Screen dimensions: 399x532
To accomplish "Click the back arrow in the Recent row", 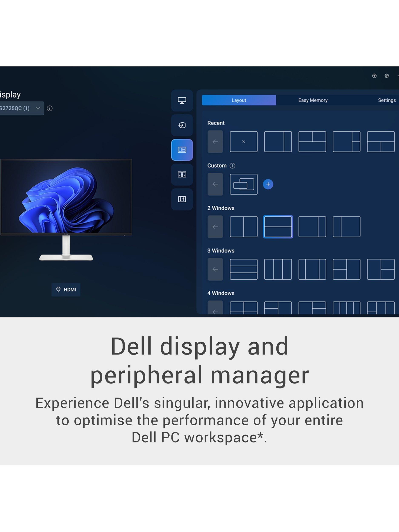I will [215, 142].
